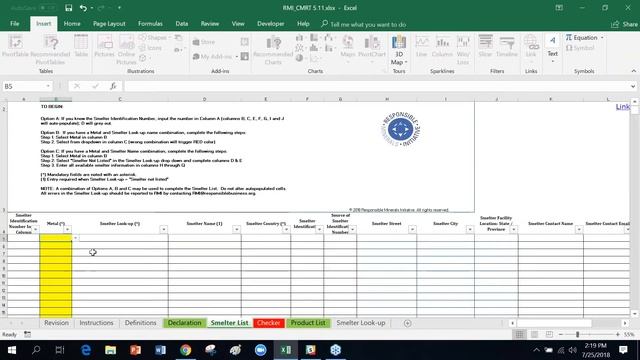This screenshot has height=360, width=640.
Task: Collapse the ribbon
Action: coord(633,71)
